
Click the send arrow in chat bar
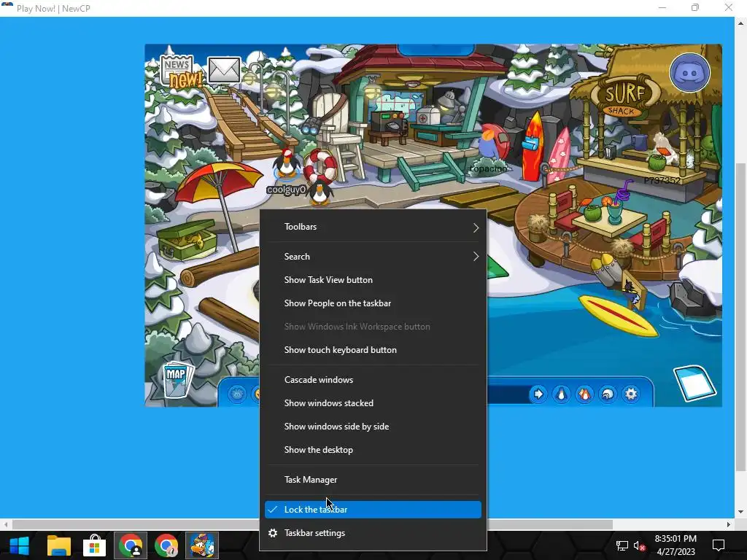pyautogui.click(x=538, y=394)
